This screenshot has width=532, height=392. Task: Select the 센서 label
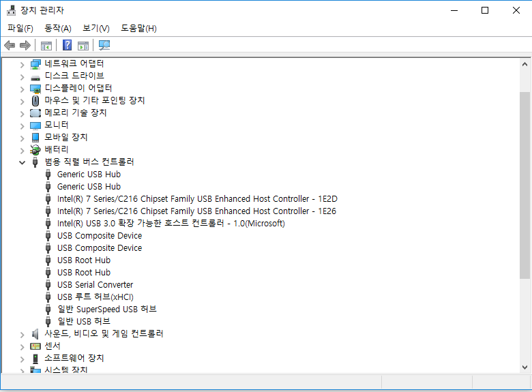[53, 346]
